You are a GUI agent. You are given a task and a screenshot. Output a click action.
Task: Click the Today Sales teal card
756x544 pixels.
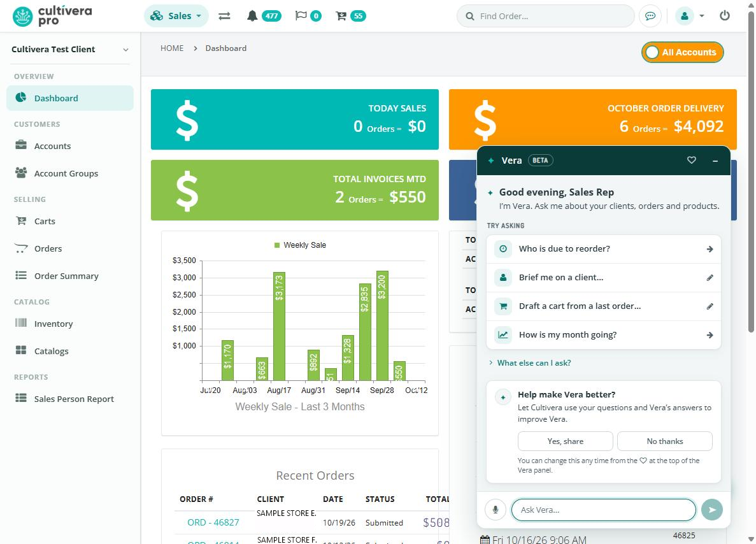point(295,119)
